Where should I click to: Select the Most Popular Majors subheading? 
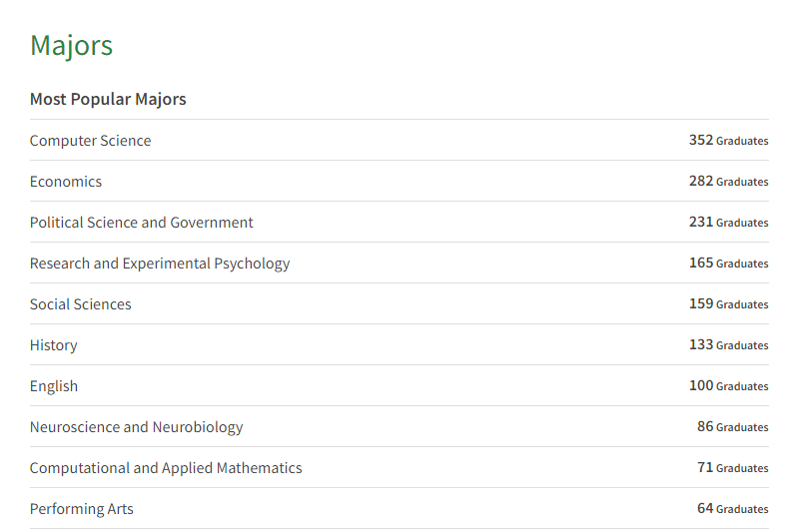tap(108, 99)
